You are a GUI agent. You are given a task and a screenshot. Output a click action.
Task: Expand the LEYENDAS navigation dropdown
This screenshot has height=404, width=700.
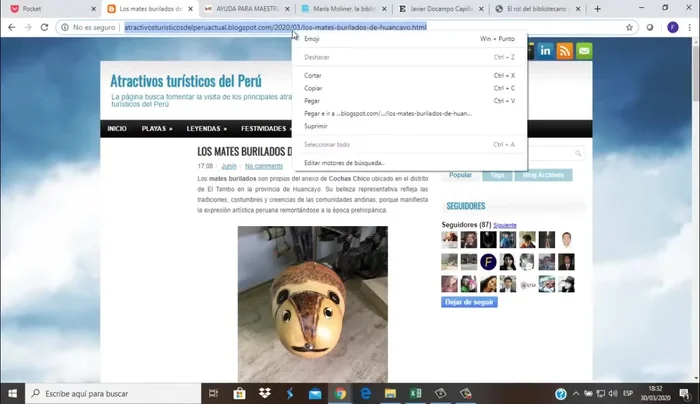coord(207,129)
